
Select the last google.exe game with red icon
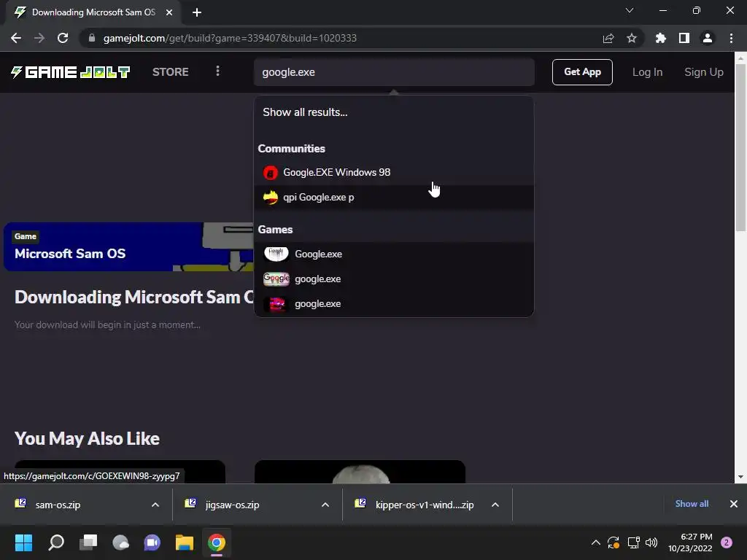[393, 303]
